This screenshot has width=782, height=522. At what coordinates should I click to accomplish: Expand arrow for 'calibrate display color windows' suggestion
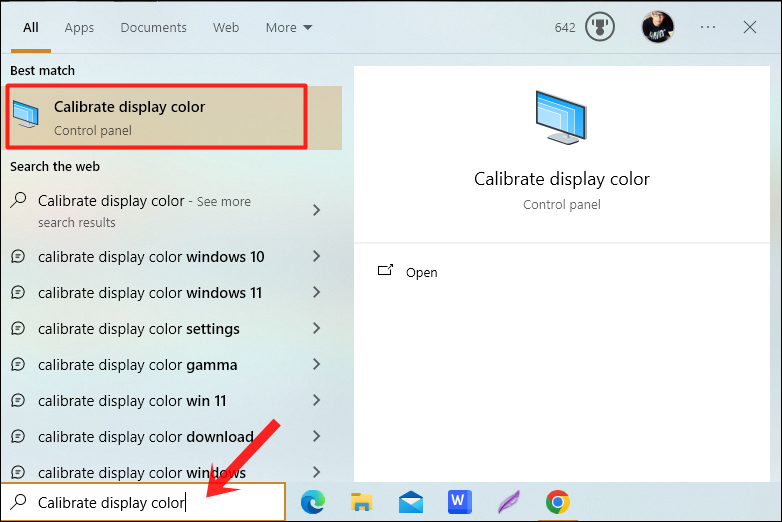point(316,472)
